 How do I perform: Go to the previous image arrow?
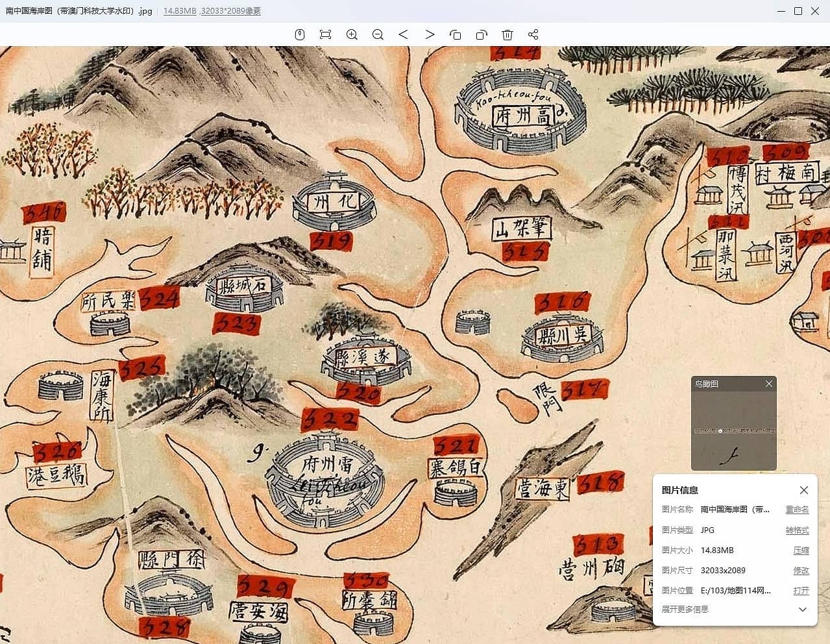[403, 34]
